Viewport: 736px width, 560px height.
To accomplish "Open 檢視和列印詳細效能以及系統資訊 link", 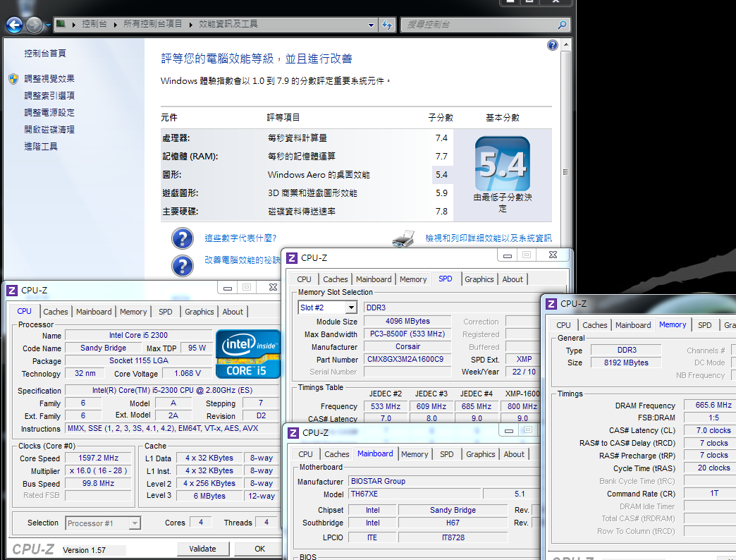I will click(489, 238).
